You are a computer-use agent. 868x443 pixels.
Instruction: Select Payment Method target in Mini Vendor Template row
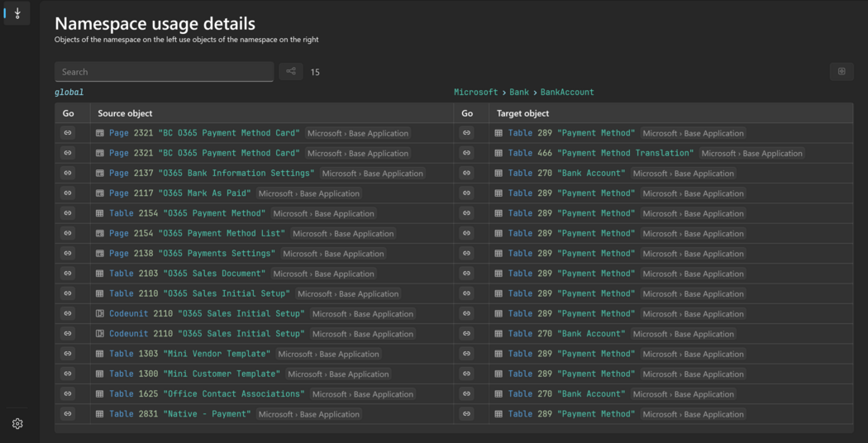tap(572, 354)
